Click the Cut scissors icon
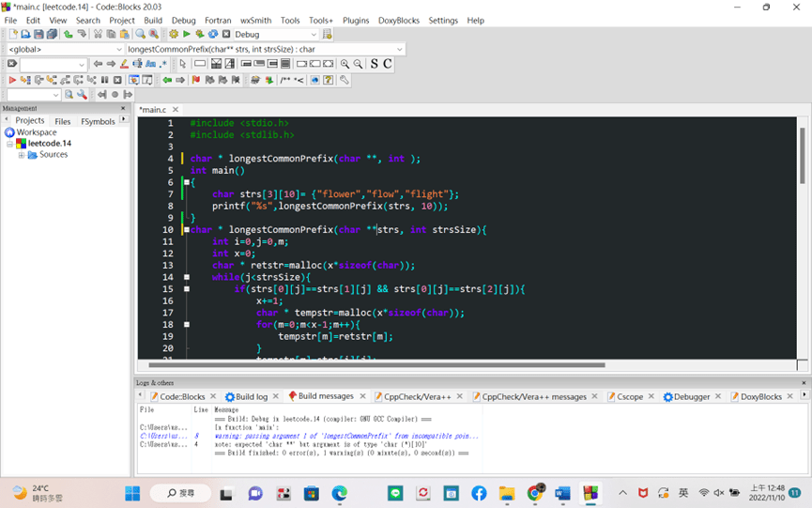Screen dimensions: 812x508 [x=98, y=35]
